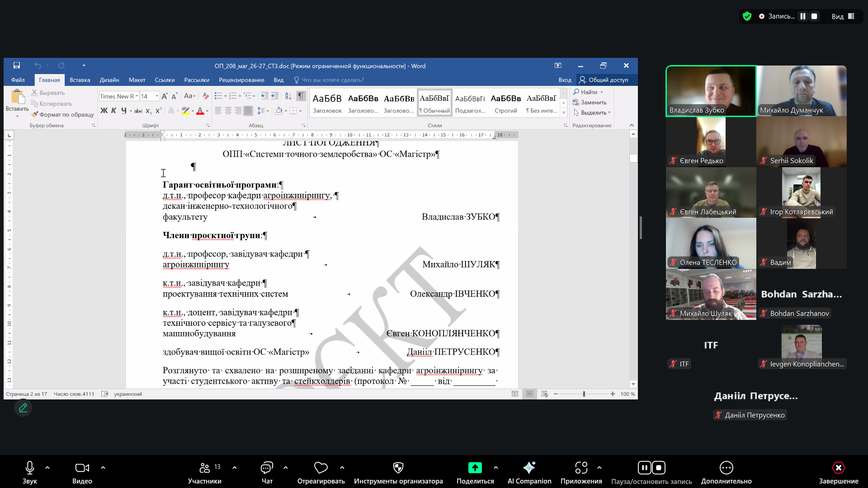Expand audio options arrow next to Звук
Viewport: 868px width, 488px height.
coord(47,468)
